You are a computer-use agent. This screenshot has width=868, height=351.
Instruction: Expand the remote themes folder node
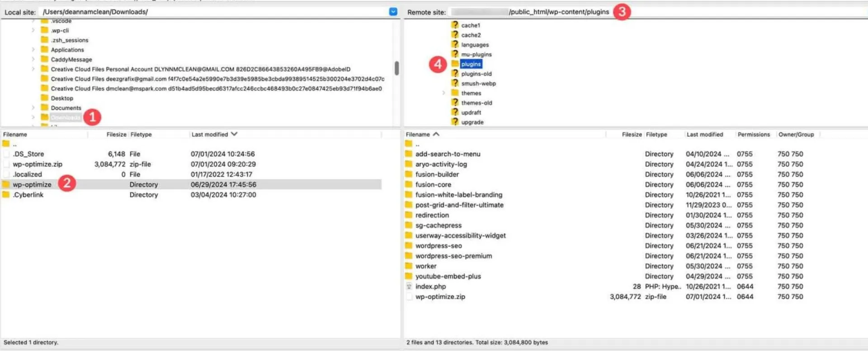point(443,93)
